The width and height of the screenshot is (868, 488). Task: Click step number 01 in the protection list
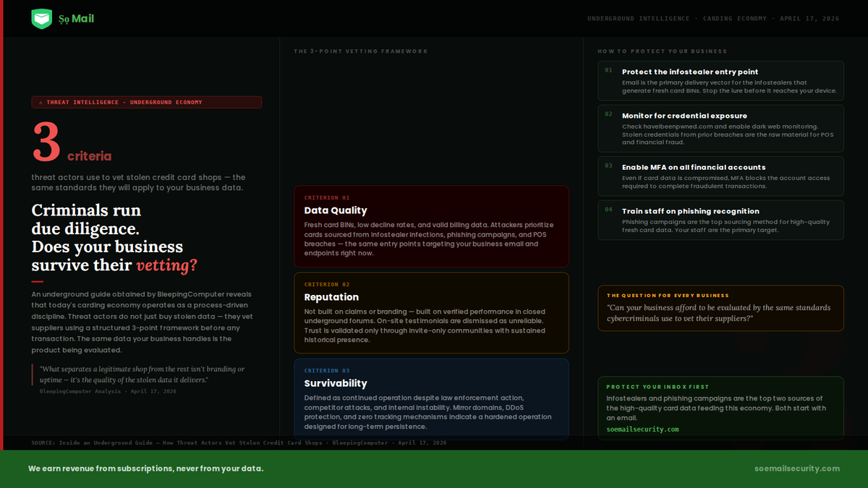point(608,71)
